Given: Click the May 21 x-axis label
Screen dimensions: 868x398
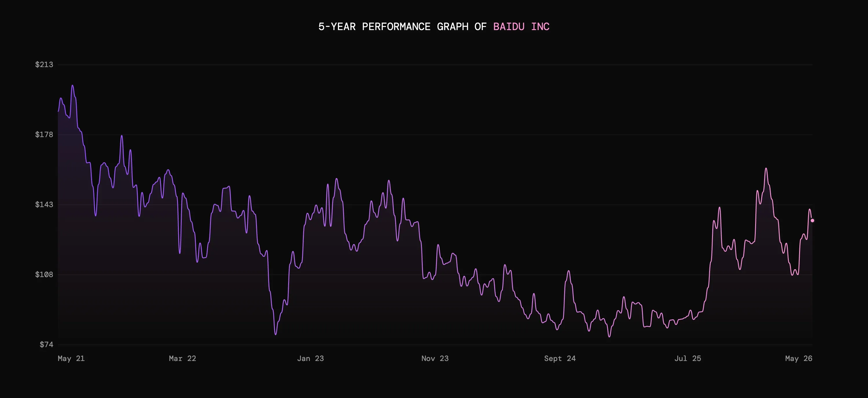Looking at the screenshot, I should [x=71, y=359].
